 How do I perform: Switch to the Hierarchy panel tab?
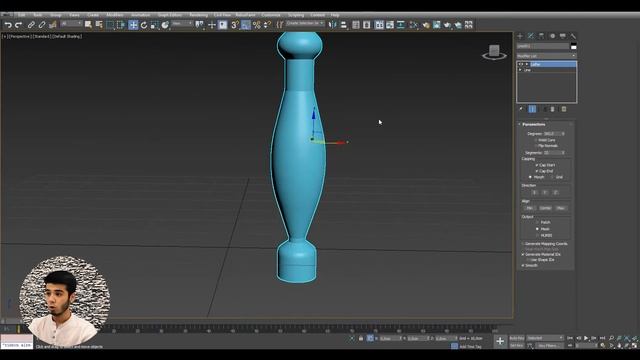pos(541,36)
